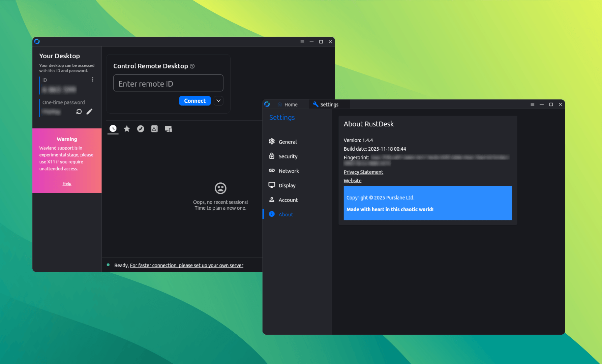Screen dimensions: 602x364
Task: Edit the one-time password
Action: coord(89,111)
